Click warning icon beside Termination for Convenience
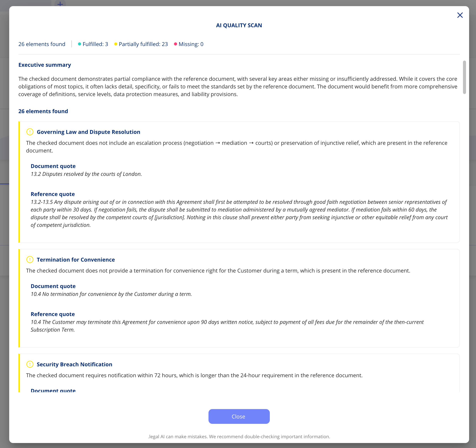 30,259
